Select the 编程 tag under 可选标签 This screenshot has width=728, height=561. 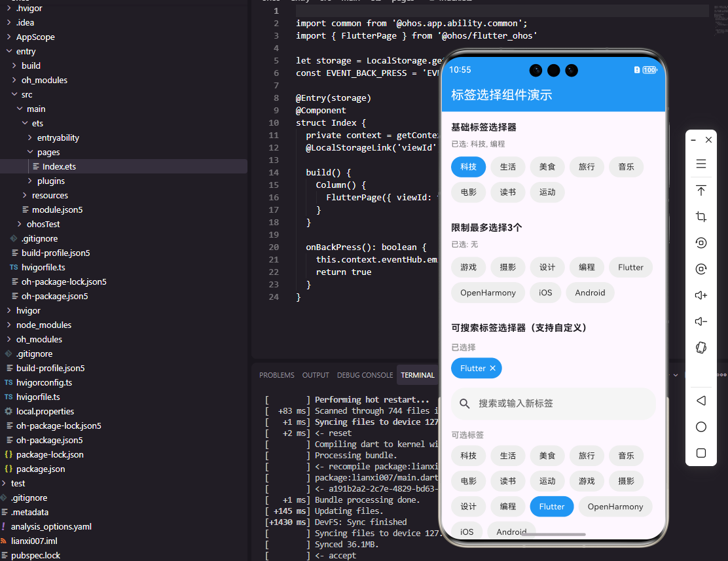point(508,507)
